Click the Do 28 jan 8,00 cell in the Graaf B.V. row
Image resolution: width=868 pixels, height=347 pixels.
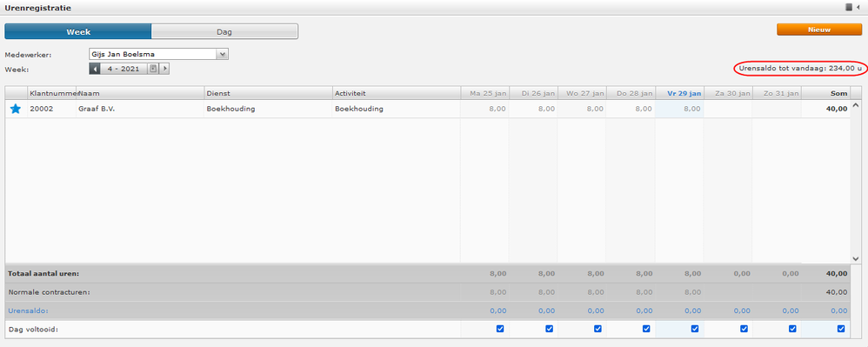(631, 109)
